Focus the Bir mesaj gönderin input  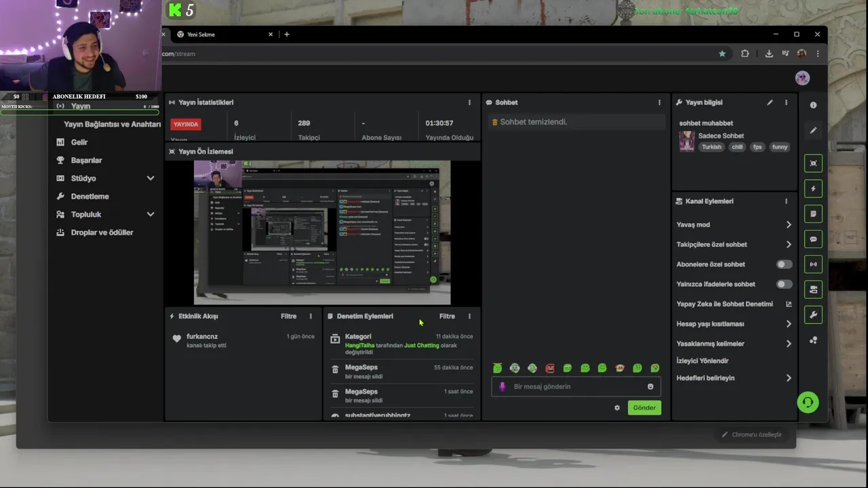click(576, 386)
